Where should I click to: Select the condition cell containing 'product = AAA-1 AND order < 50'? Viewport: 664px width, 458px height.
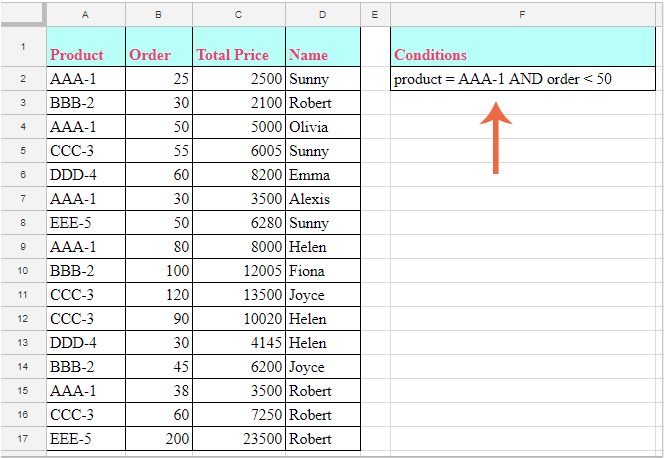524,80
